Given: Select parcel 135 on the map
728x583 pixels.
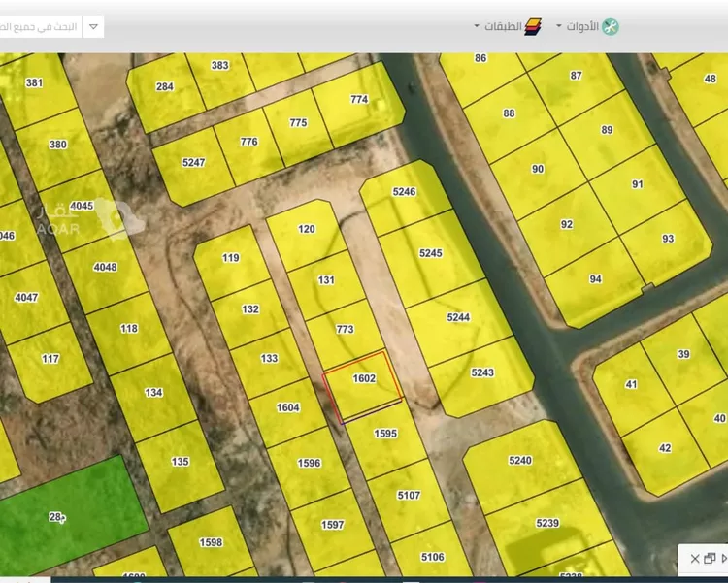Looking at the screenshot, I should tap(180, 467).
